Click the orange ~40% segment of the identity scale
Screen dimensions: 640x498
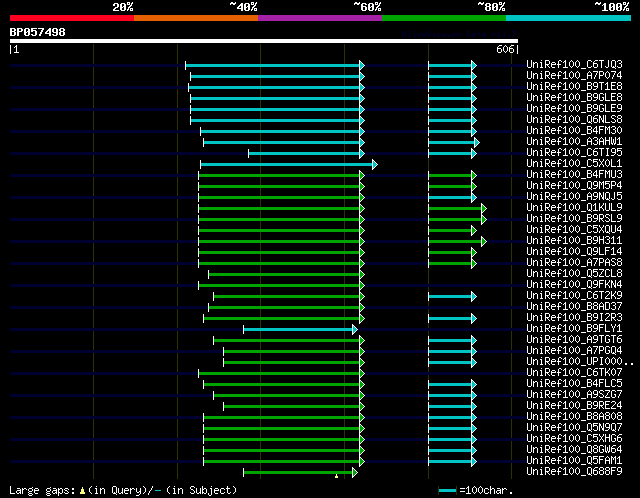click(x=196, y=18)
